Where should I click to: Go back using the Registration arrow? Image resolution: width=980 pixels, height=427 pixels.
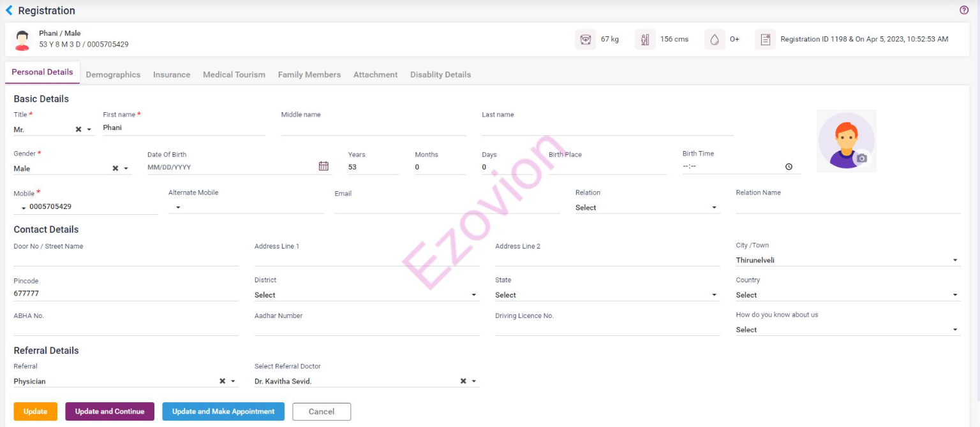[9, 10]
